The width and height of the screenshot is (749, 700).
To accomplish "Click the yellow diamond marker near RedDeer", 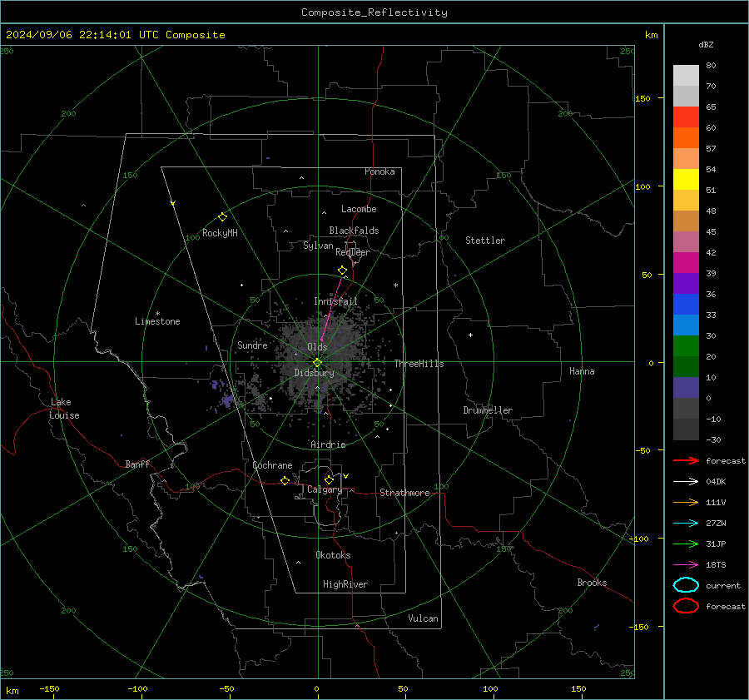I will click(343, 271).
